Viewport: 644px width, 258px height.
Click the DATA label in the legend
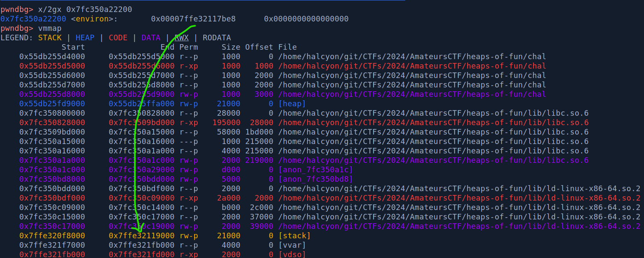[x=151, y=38]
